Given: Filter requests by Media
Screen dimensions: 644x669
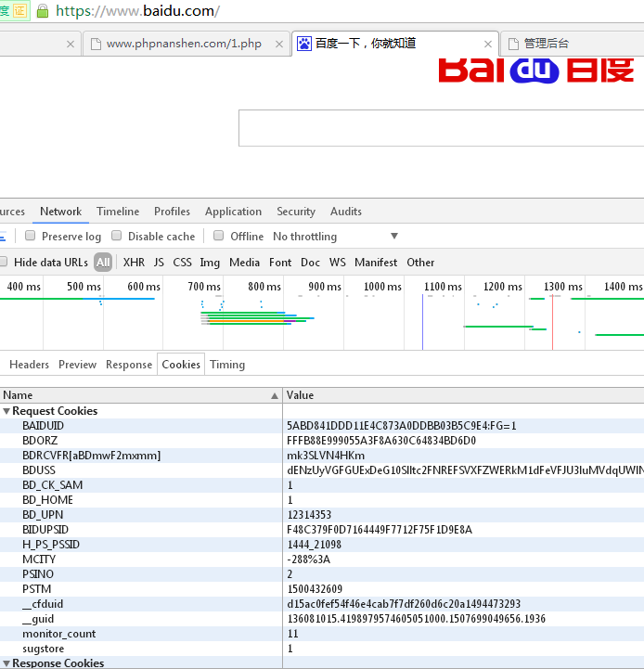Looking at the screenshot, I should 244,263.
